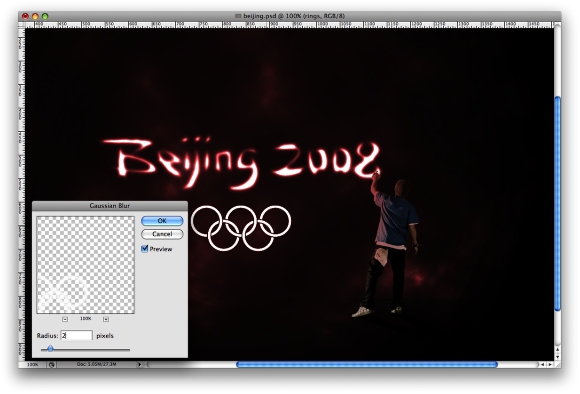Click the Gaussian Blur dialog title
Viewport: 580px width, 394px height.
[109, 206]
